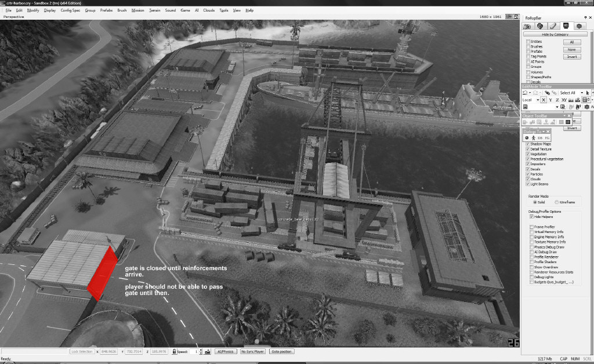Click the Speed value field
The height and width of the screenshot is (364, 594).
[194, 351]
